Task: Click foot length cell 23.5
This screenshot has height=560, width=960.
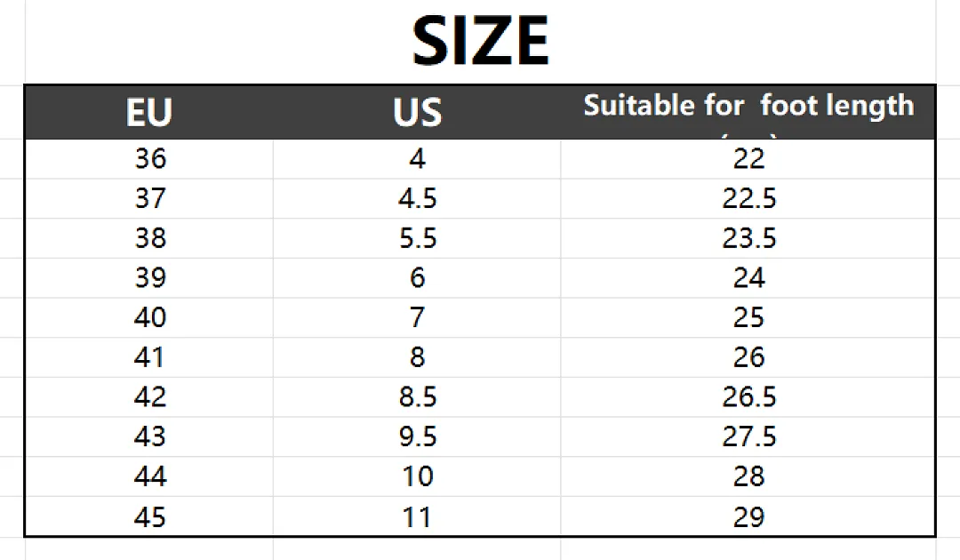Action: pos(748,239)
